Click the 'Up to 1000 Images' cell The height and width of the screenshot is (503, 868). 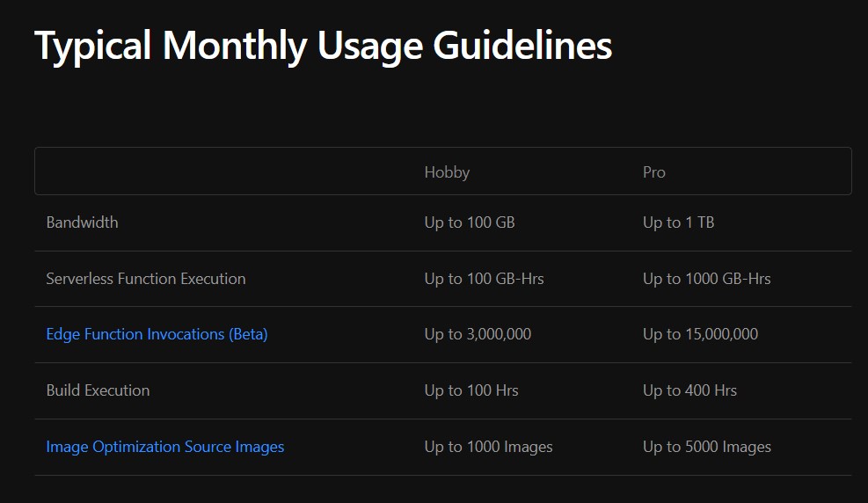(x=488, y=447)
